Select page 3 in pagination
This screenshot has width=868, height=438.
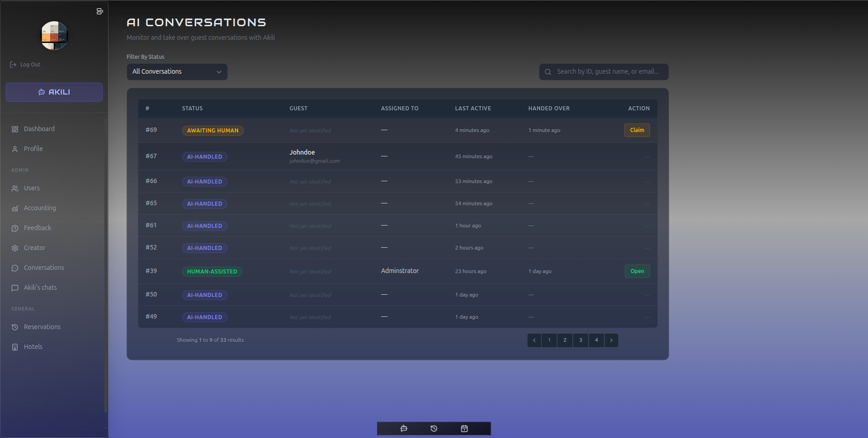point(581,340)
